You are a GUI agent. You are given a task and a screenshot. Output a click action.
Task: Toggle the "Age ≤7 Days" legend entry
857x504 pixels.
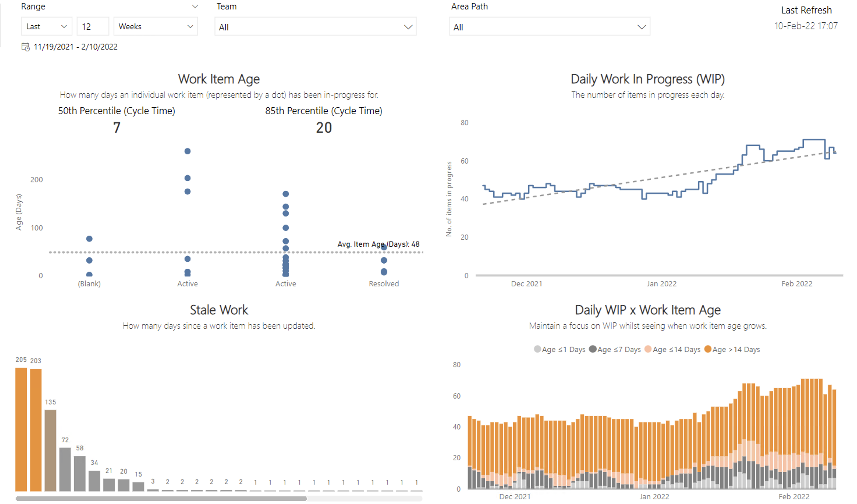pos(616,349)
